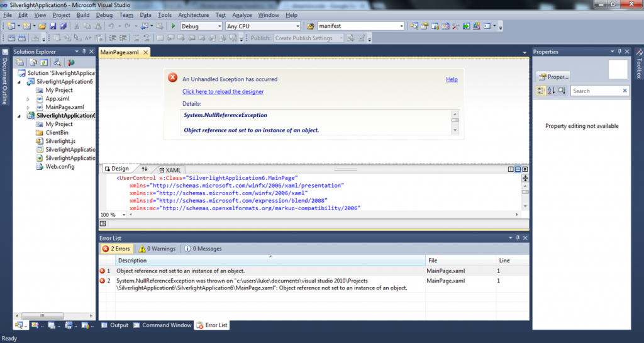Click the Find in Files icon beside manifest box
This screenshot has width=644, height=343.
click(311, 26)
